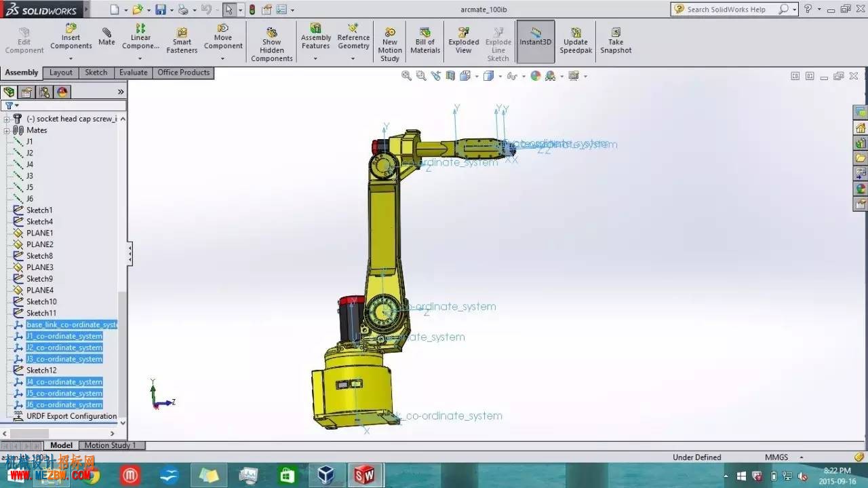Switch to the Sketch tab
868x488 pixels.
coord(96,73)
